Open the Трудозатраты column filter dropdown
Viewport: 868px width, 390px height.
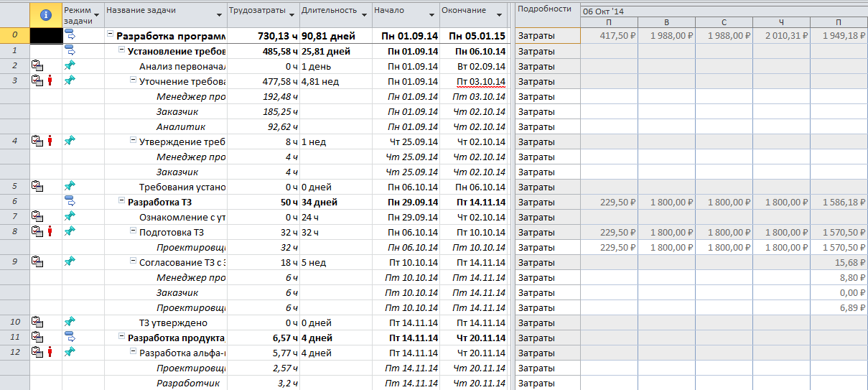[x=293, y=15]
